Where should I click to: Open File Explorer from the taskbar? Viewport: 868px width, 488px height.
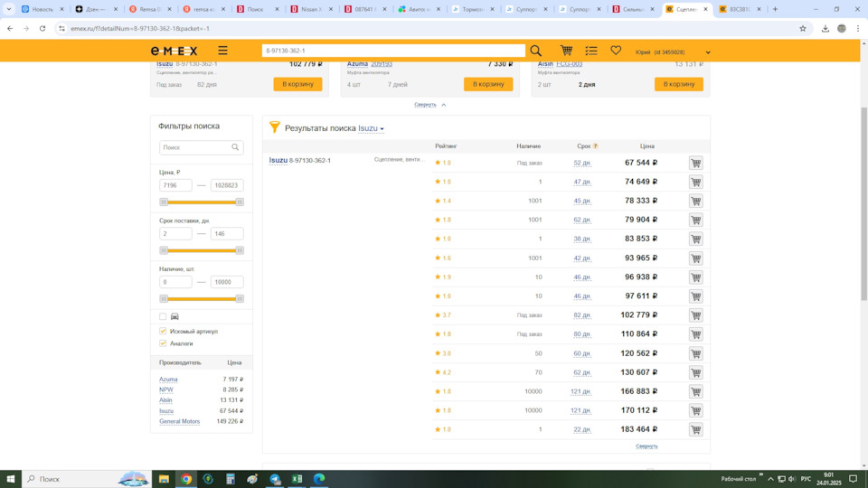pos(164,479)
